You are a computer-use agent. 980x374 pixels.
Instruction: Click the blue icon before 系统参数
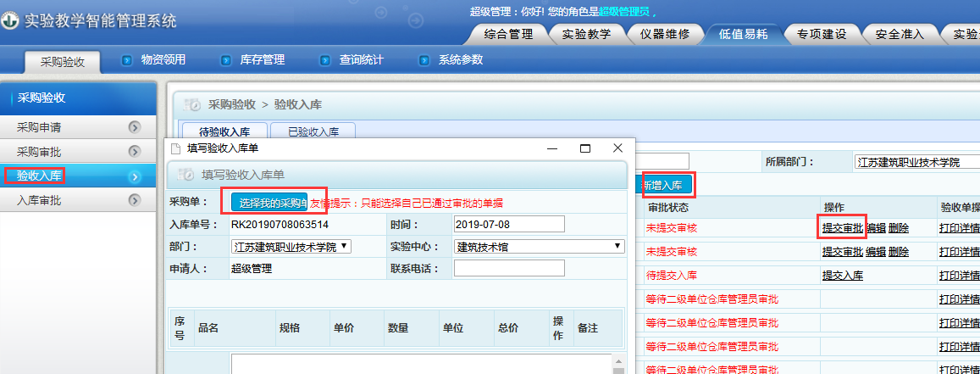[x=424, y=61]
